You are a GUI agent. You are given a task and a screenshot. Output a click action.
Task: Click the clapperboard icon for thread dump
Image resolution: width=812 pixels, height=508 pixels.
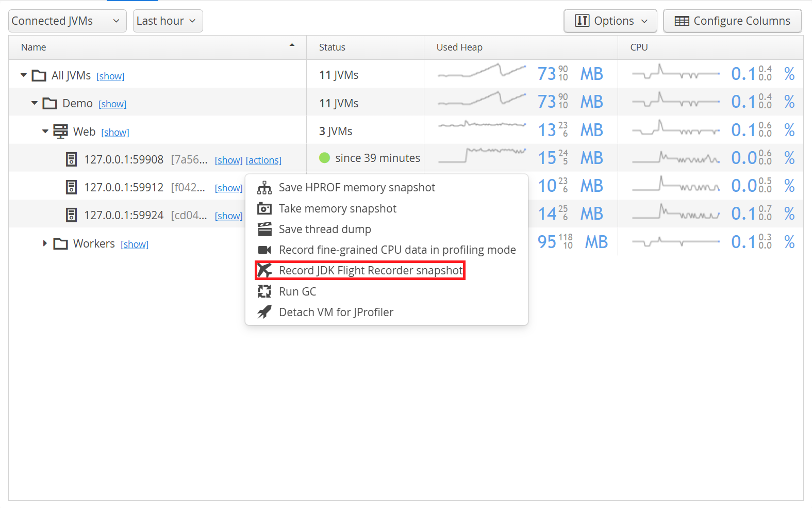click(x=264, y=229)
